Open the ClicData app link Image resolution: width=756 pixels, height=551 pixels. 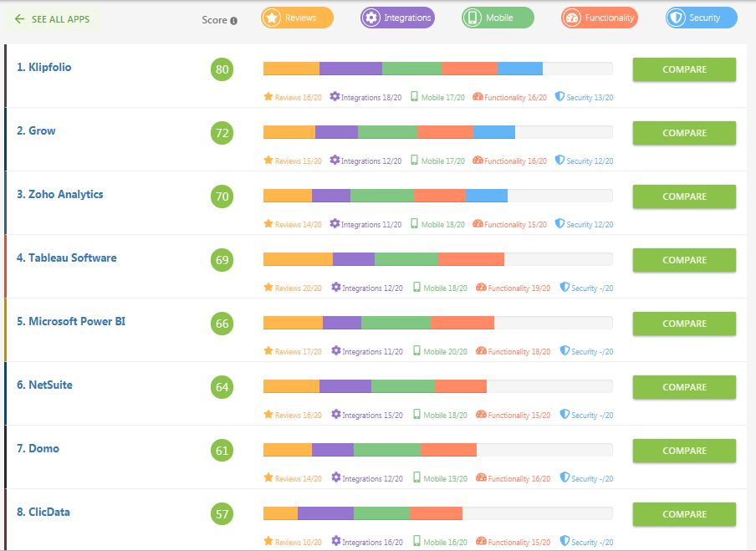[x=43, y=513]
